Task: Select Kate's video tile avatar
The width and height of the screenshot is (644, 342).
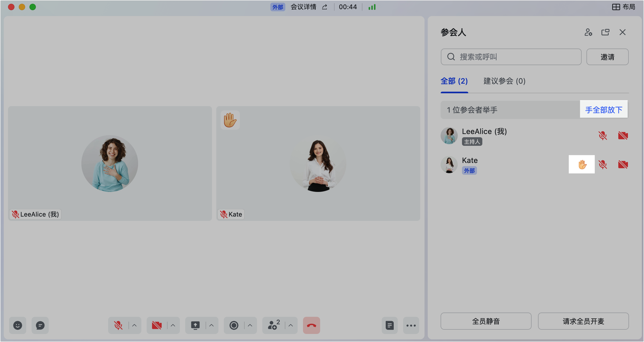Action: (x=318, y=163)
